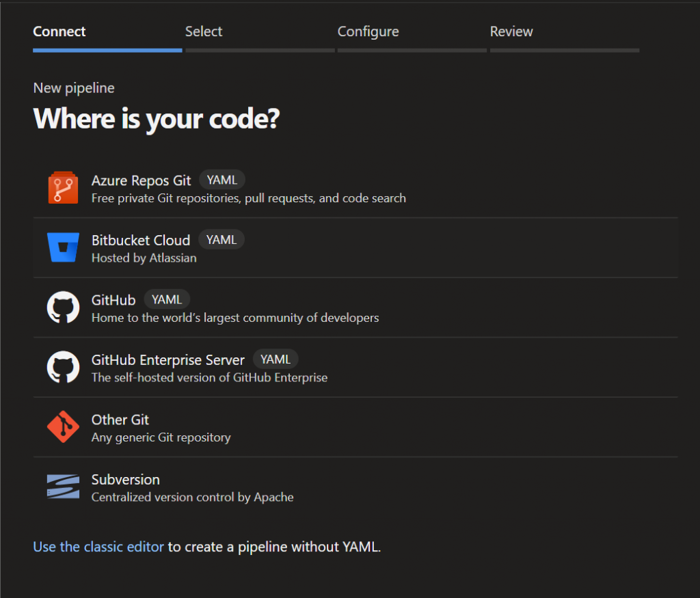700x598 pixels.
Task: Pick Subversion as the code source
Action: click(355, 487)
